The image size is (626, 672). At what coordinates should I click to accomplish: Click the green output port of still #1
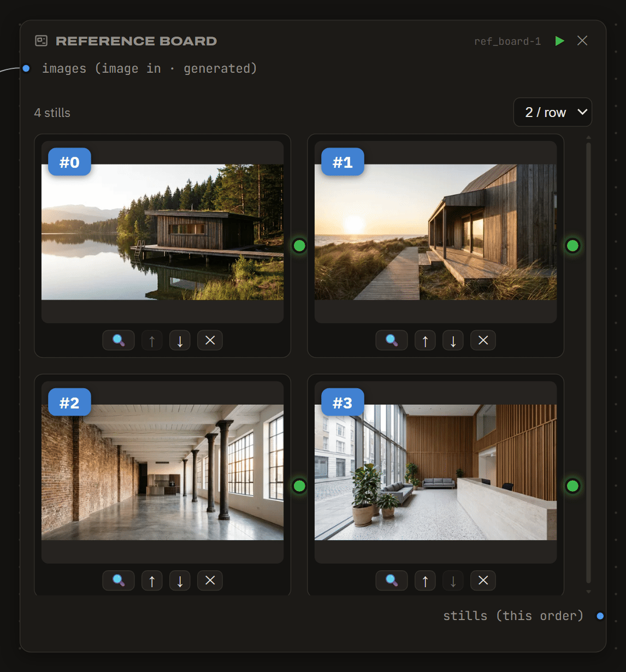coord(572,246)
